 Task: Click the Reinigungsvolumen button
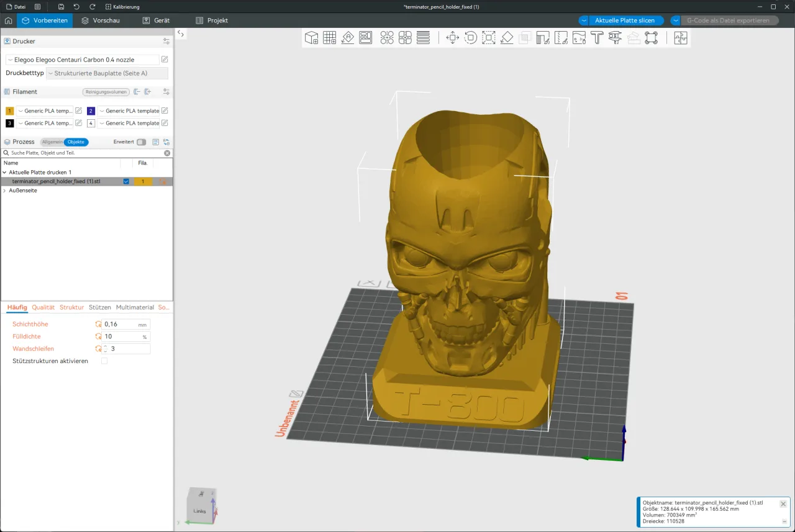click(106, 92)
